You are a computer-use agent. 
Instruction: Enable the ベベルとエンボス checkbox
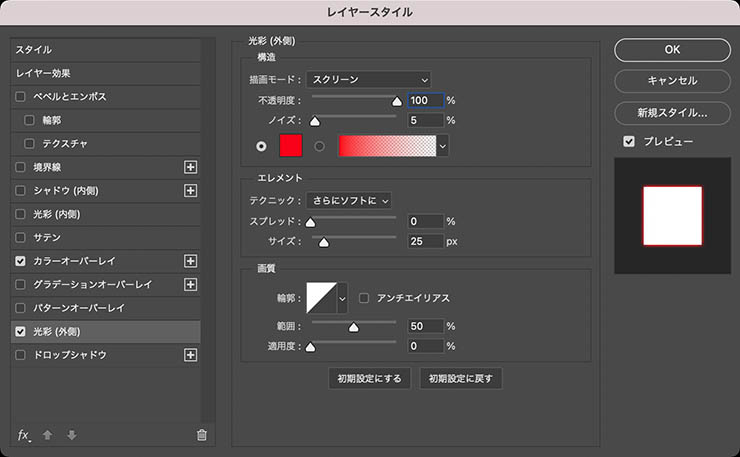coord(21,97)
